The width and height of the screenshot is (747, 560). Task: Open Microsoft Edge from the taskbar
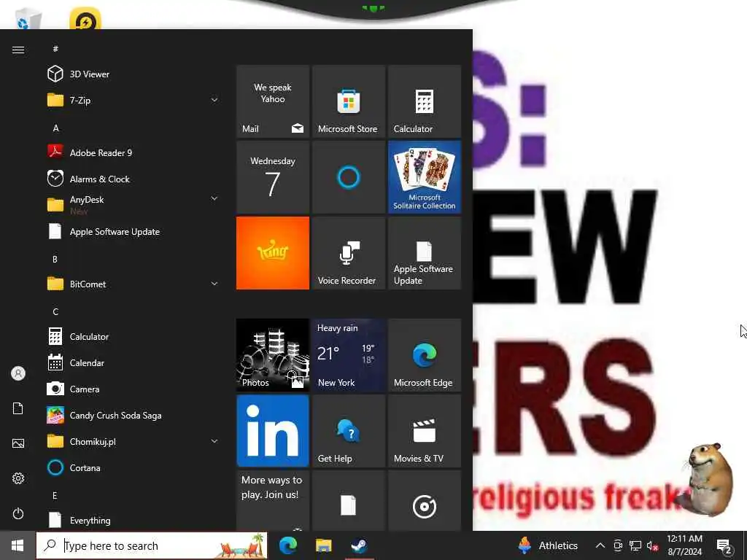(x=288, y=545)
